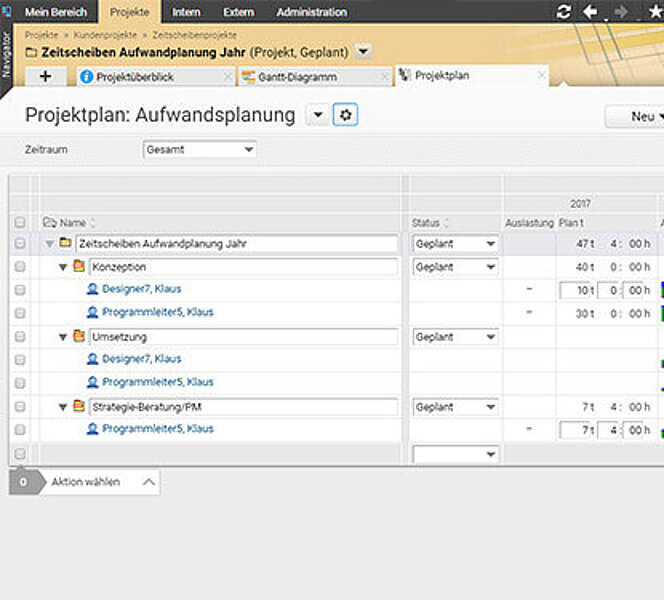Screen dimensions: 664x600
Task: Open the Projekte menu
Action: [x=130, y=12]
